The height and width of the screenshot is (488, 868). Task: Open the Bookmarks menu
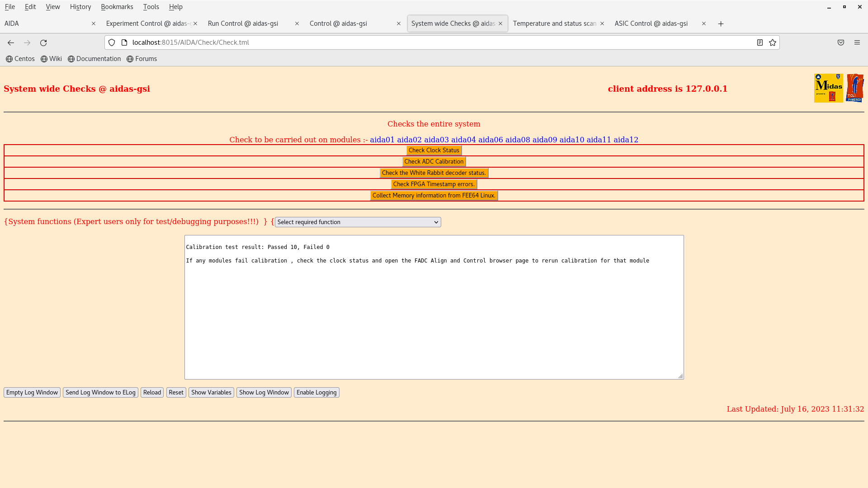click(x=117, y=7)
